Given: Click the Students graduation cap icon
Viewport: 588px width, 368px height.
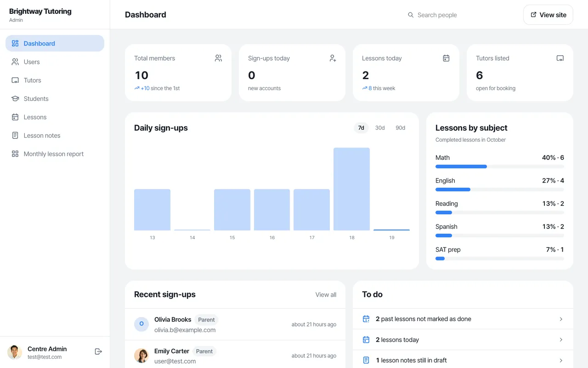Looking at the screenshot, I should point(15,98).
